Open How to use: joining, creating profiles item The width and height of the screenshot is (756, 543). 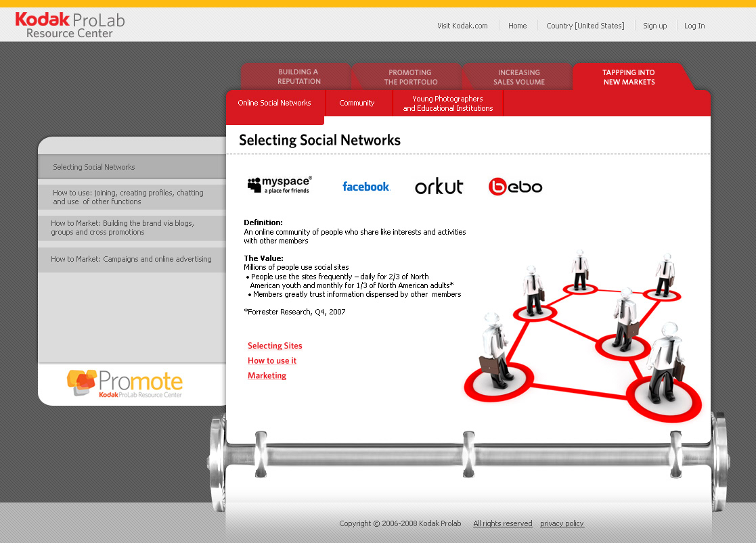tap(132, 197)
